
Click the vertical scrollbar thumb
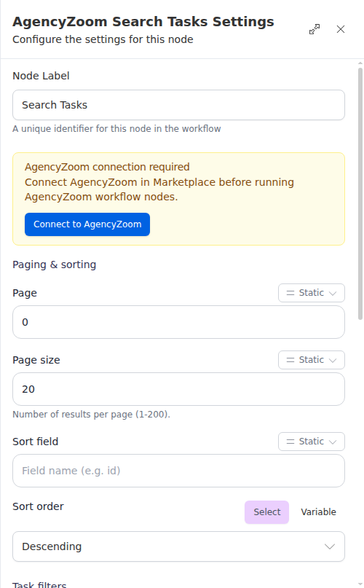pyautogui.click(x=360, y=193)
